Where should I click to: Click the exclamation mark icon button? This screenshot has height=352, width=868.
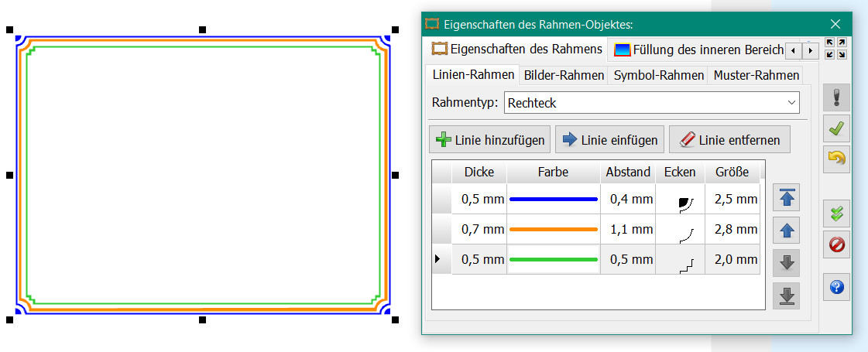(x=835, y=98)
